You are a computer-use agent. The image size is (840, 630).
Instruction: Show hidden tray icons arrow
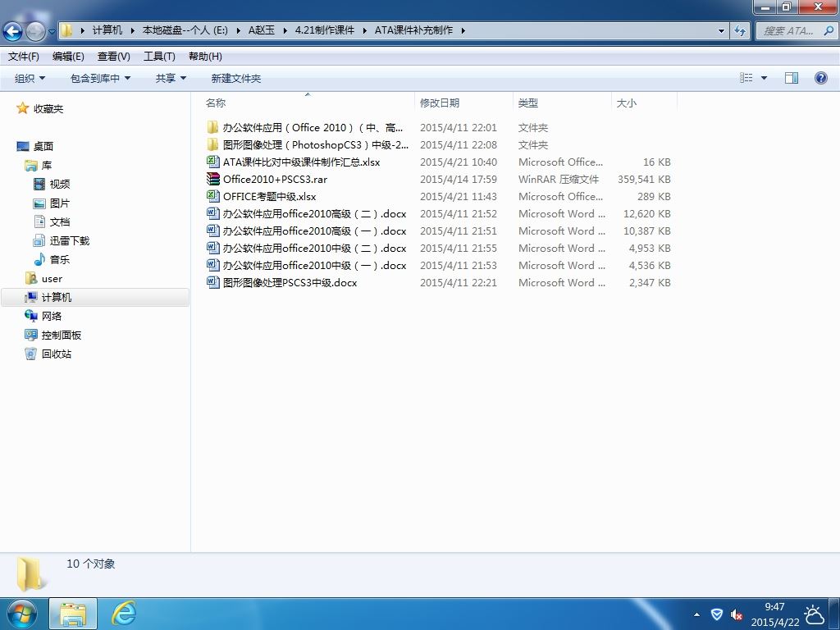[696, 614]
